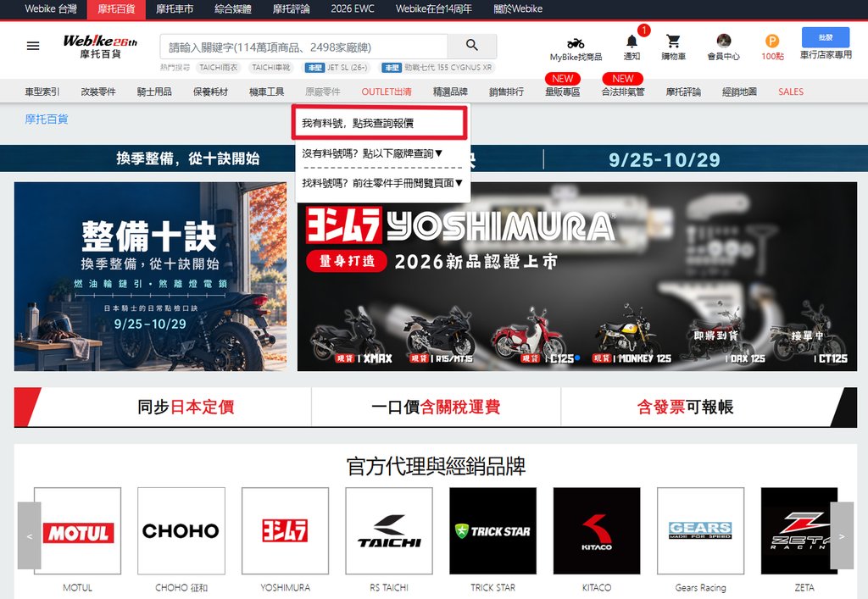
Task: Select CHOHO brand logo
Action: point(181,531)
